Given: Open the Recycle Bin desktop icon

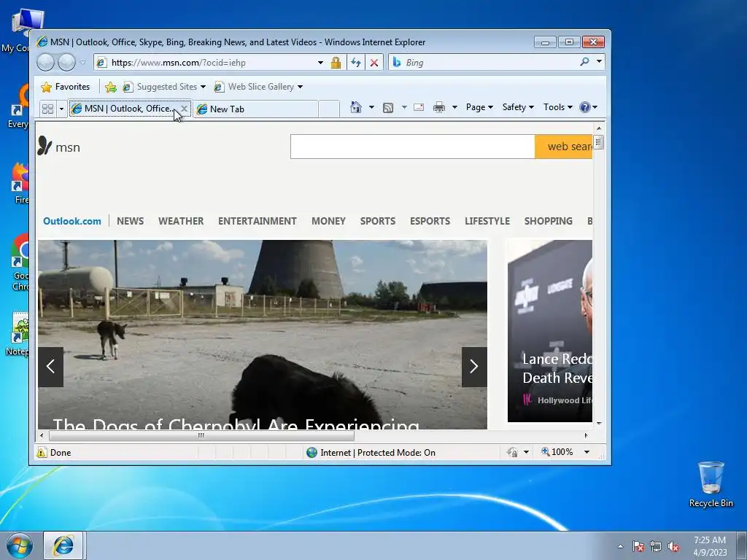Looking at the screenshot, I should [711, 484].
